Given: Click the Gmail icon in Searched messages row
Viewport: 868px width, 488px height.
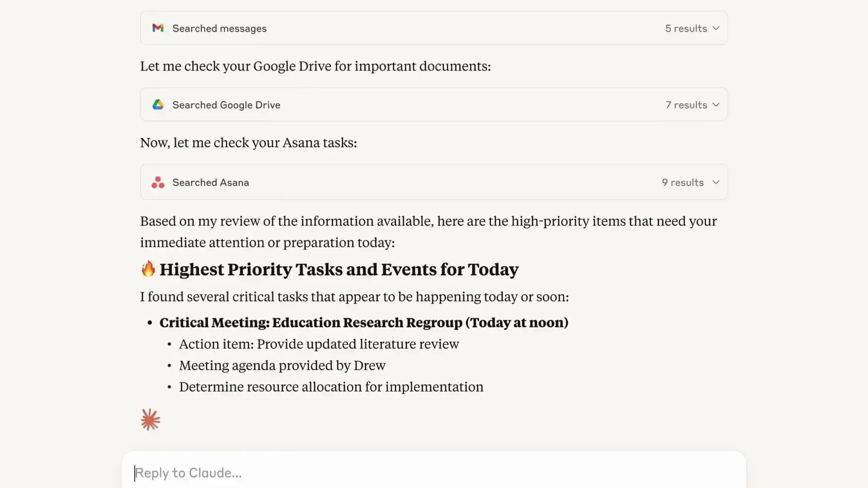Looking at the screenshot, I should [x=158, y=28].
